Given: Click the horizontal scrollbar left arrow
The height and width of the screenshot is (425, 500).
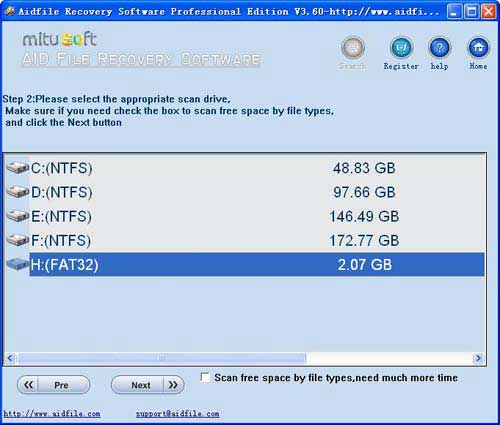Looking at the screenshot, I should (10, 358).
